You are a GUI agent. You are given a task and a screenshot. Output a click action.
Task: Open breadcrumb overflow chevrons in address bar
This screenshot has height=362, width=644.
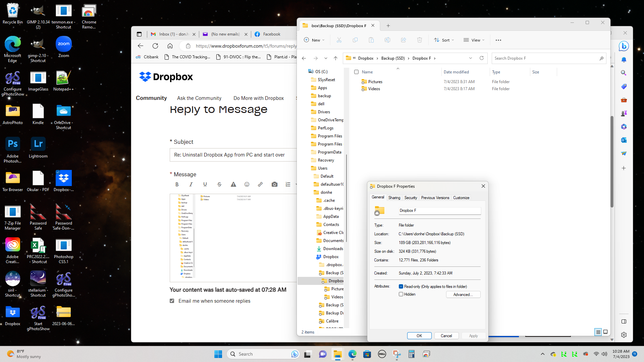coord(354,58)
